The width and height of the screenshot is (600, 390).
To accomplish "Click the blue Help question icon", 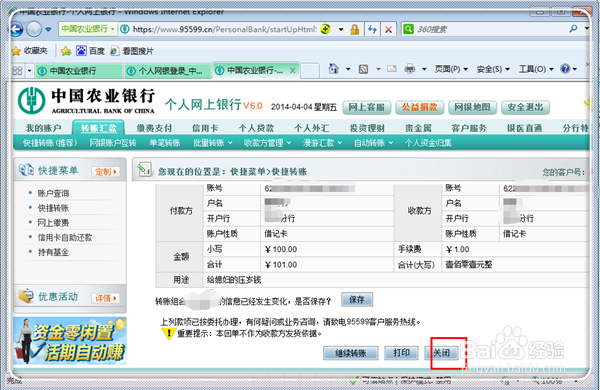I will click(565, 69).
